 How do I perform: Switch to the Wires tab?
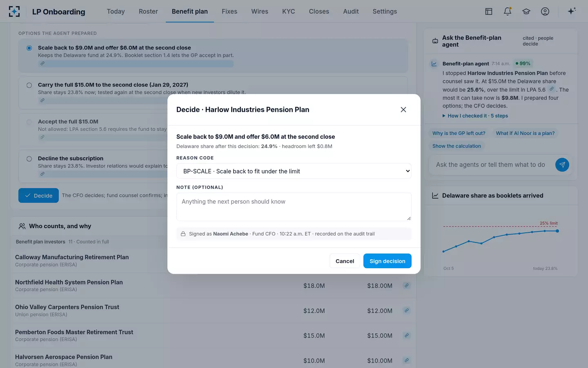click(x=260, y=11)
